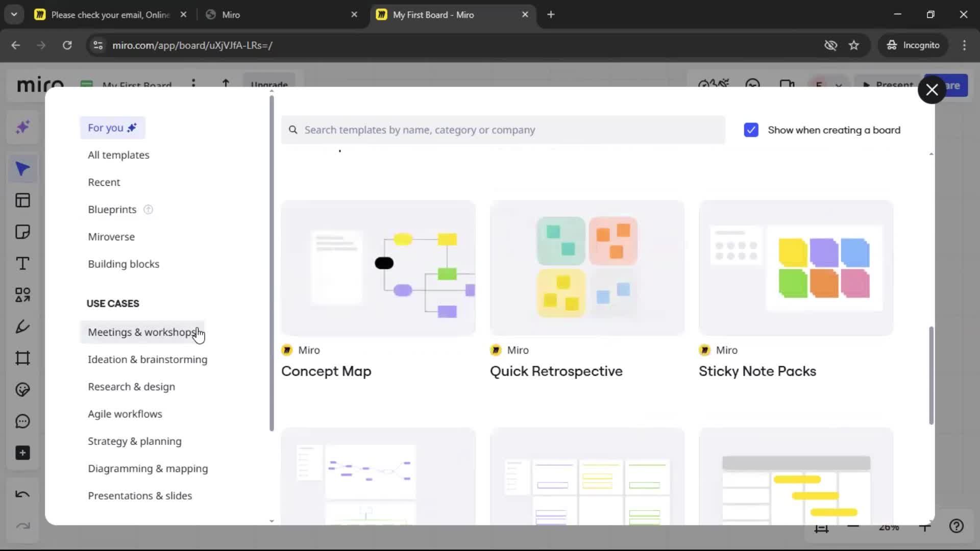Open Blueprints category
Image resolution: width=980 pixels, height=551 pixels.
click(x=112, y=210)
